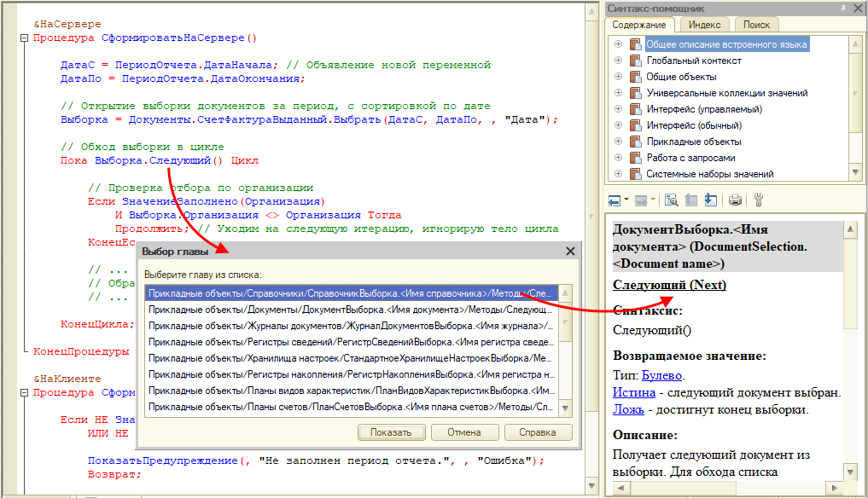Click the printer icon in the help toolbar
The image size is (868, 498).
[735, 200]
